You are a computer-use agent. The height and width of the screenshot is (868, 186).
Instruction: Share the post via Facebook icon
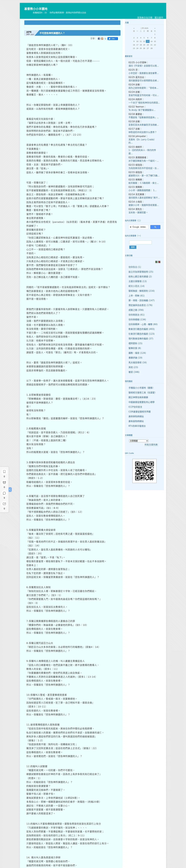tap(99, 39)
